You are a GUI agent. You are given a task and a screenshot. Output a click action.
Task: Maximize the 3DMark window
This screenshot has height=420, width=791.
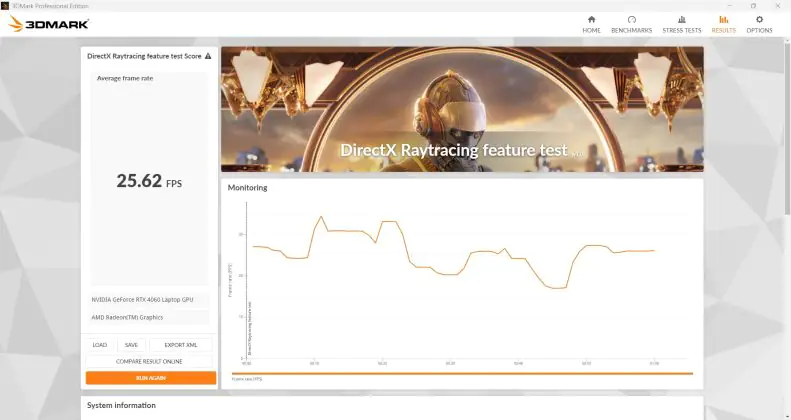753,6
